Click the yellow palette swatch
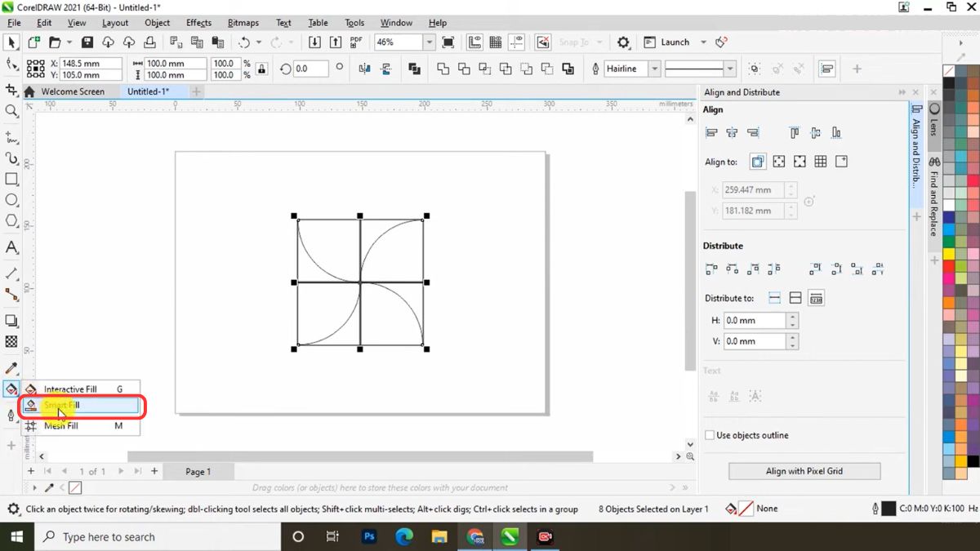This screenshot has width=980, height=551. click(x=949, y=255)
